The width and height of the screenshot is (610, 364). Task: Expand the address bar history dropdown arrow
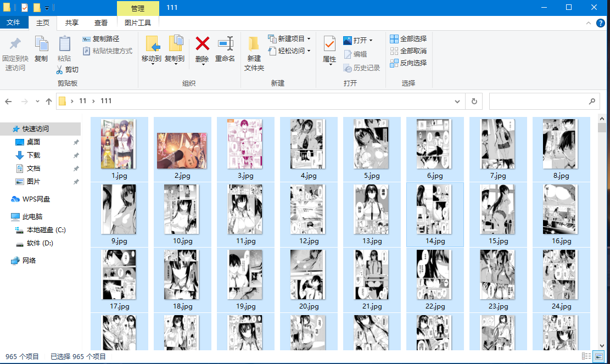[458, 101]
